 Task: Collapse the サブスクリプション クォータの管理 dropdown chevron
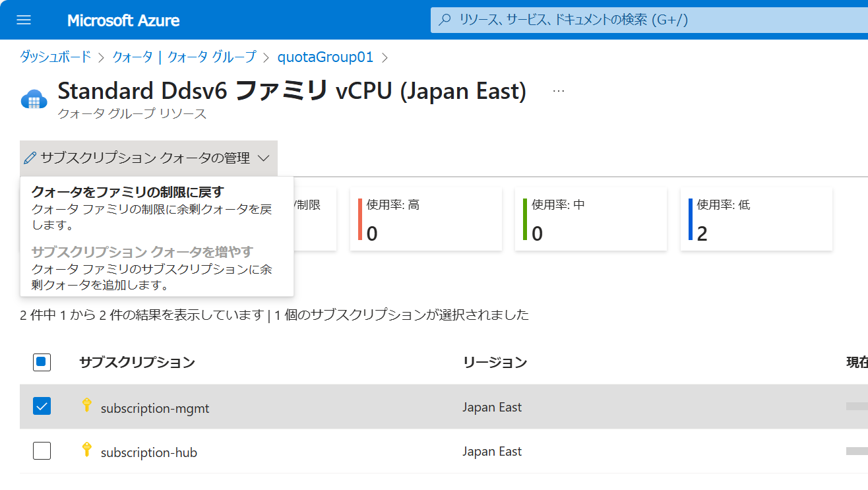(x=264, y=158)
